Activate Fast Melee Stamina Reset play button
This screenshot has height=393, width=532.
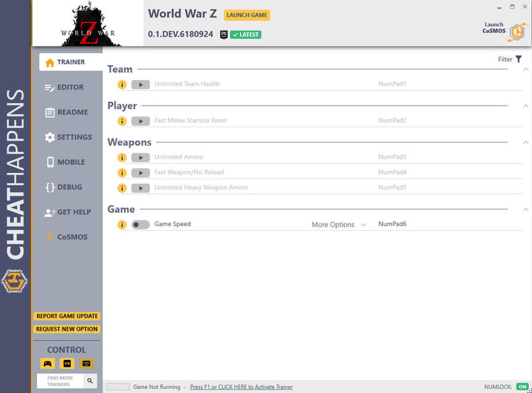[141, 121]
